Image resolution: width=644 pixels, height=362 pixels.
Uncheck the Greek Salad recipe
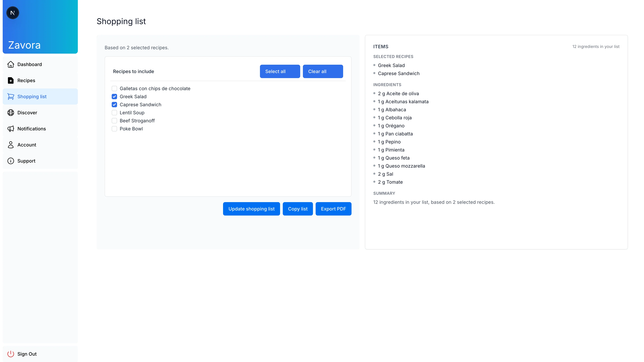pyautogui.click(x=115, y=96)
